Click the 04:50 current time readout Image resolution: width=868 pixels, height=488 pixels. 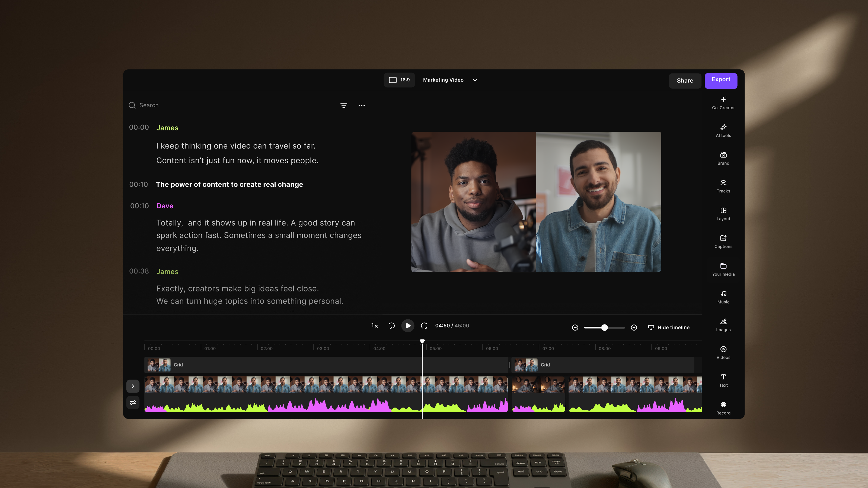[x=442, y=326]
